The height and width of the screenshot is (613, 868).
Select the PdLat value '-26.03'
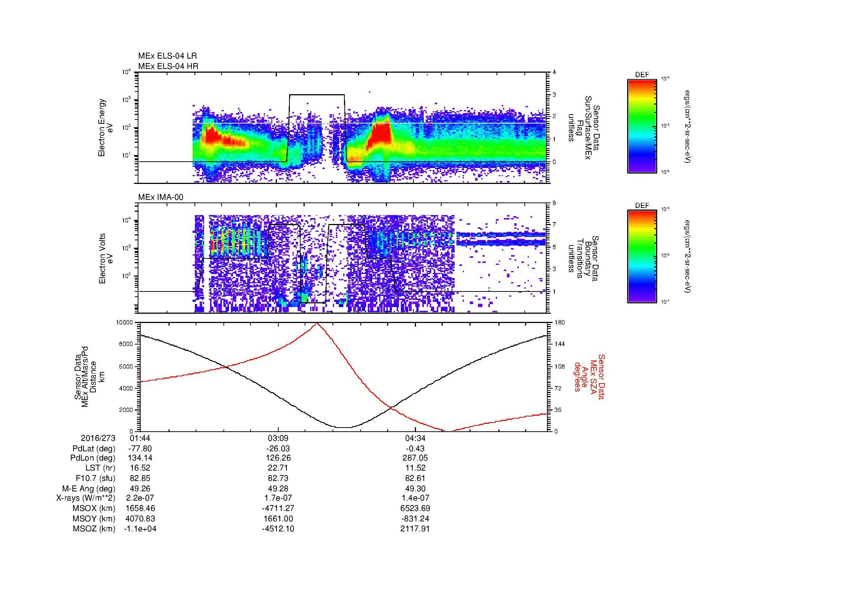278,449
